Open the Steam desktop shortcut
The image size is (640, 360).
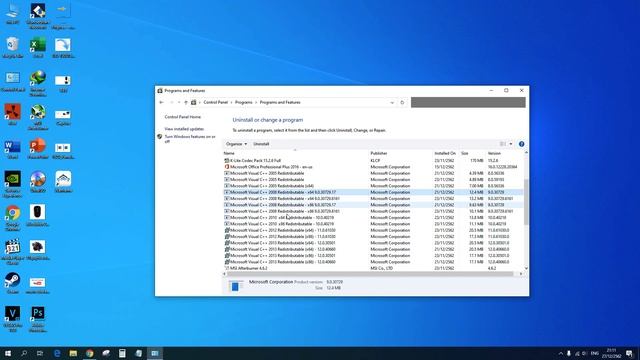click(x=13, y=283)
